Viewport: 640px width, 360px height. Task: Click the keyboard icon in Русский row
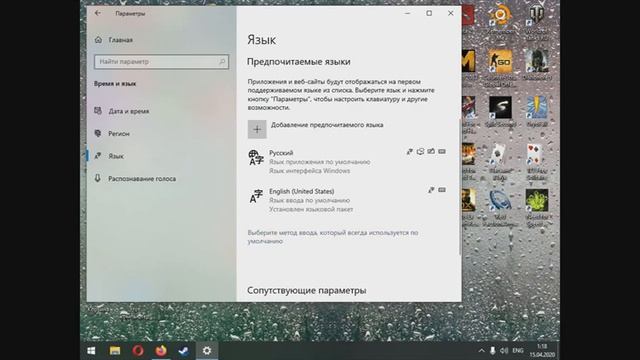coord(442,151)
